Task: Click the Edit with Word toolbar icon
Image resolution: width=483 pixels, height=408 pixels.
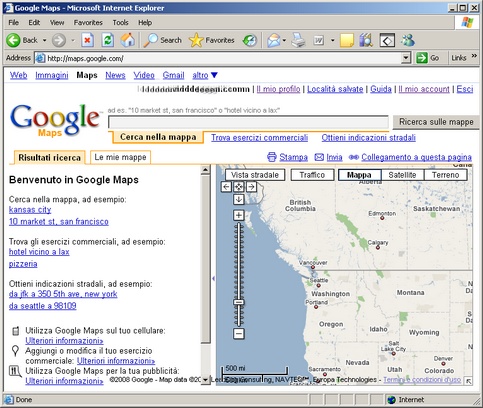Action: coord(318,40)
